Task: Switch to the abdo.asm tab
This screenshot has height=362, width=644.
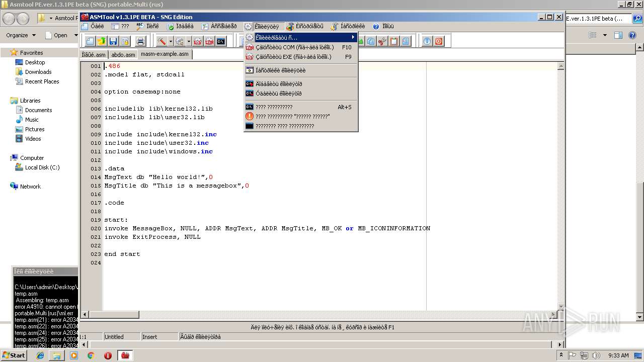Action: click(123, 55)
